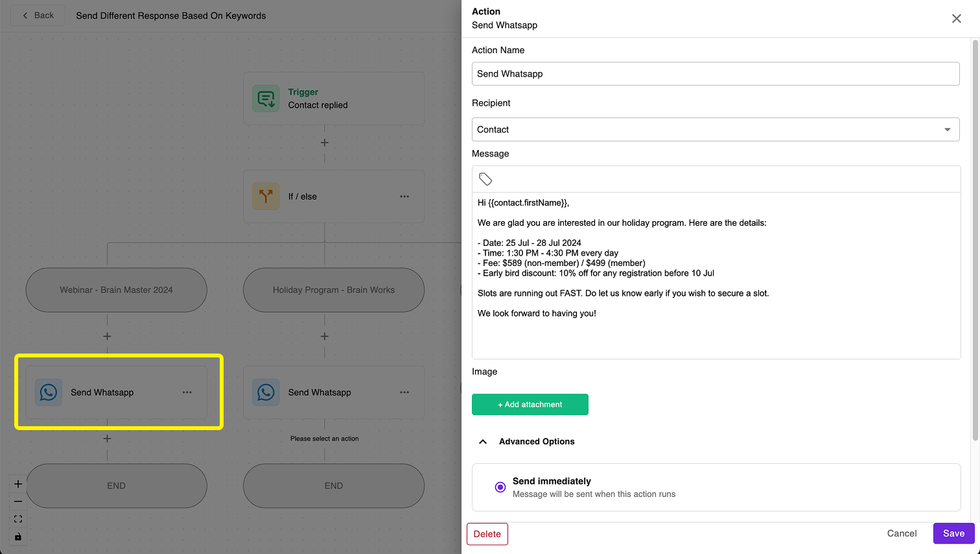
Task: Click the Delete button to remove the action
Action: coord(487,534)
